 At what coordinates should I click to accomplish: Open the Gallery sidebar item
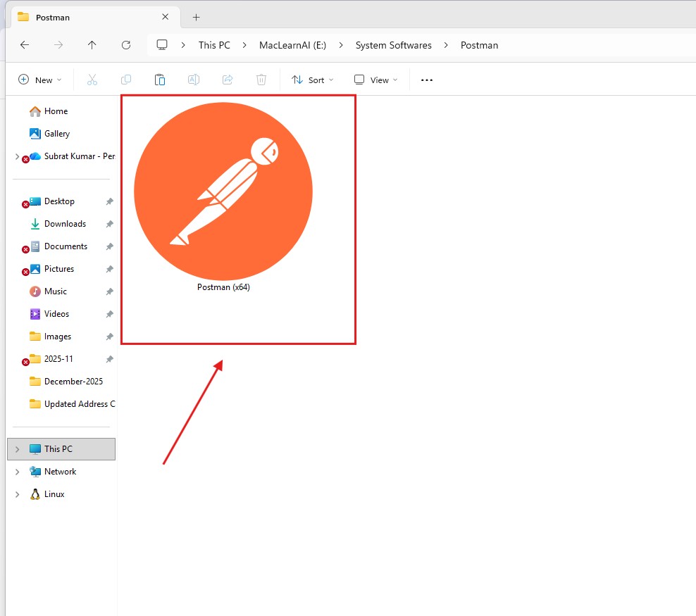[57, 134]
